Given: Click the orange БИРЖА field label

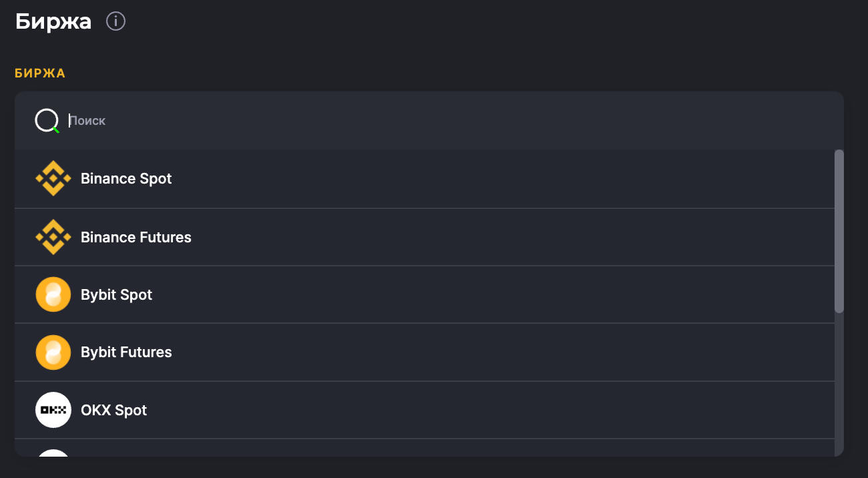Looking at the screenshot, I should coord(40,73).
